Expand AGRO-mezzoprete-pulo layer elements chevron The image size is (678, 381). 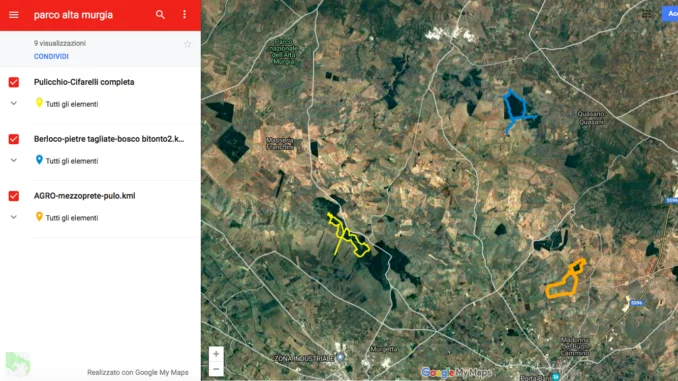[x=14, y=217]
